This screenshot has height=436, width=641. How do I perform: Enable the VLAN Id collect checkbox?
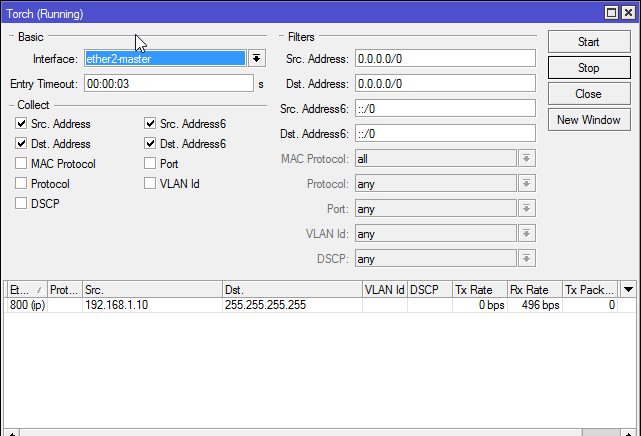click(x=150, y=183)
